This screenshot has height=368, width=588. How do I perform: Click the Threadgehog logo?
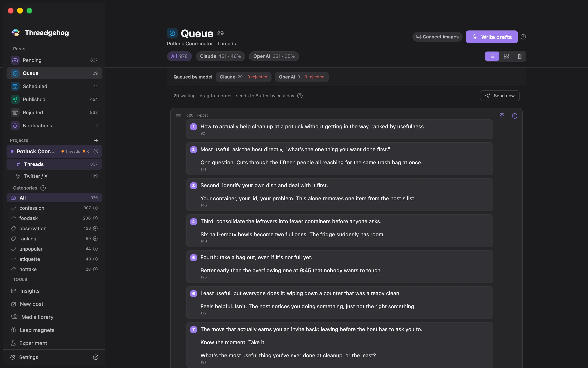[x=16, y=33]
